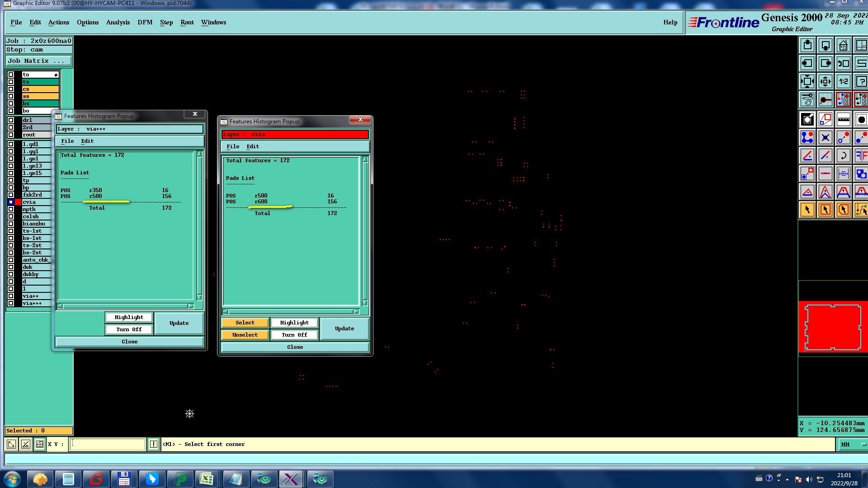Click the Windows Start orb
868x488 pixels.
tap(12, 479)
